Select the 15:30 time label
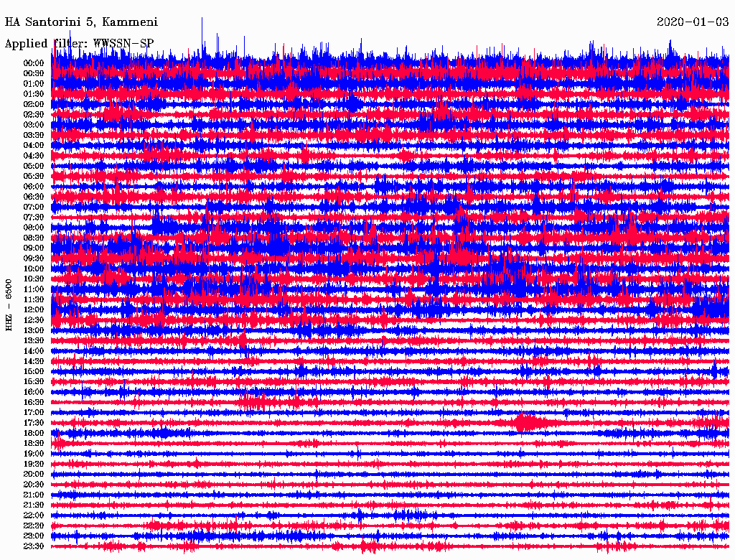Viewport: 735px width, 560px height. (x=34, y=382)
